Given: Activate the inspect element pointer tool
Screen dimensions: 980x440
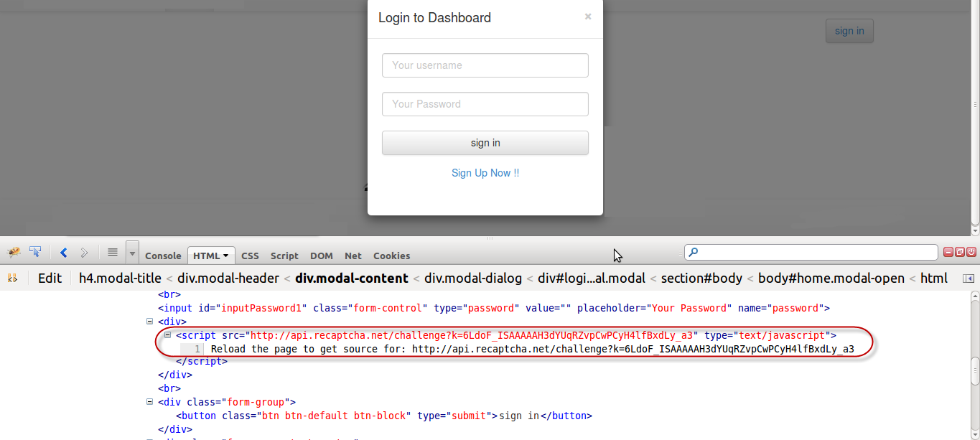Looking at the screenshot, I should click(x=35, y=253).
